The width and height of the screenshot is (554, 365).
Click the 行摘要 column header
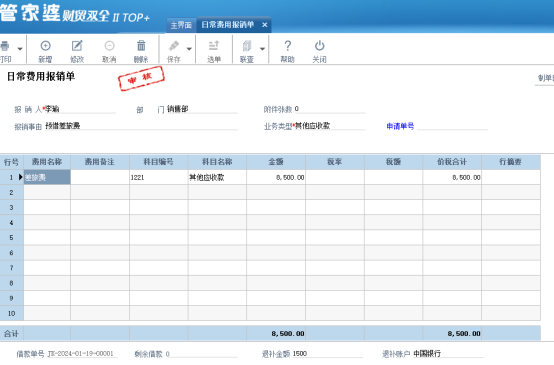pyautogui.click(x=511, y=162)
